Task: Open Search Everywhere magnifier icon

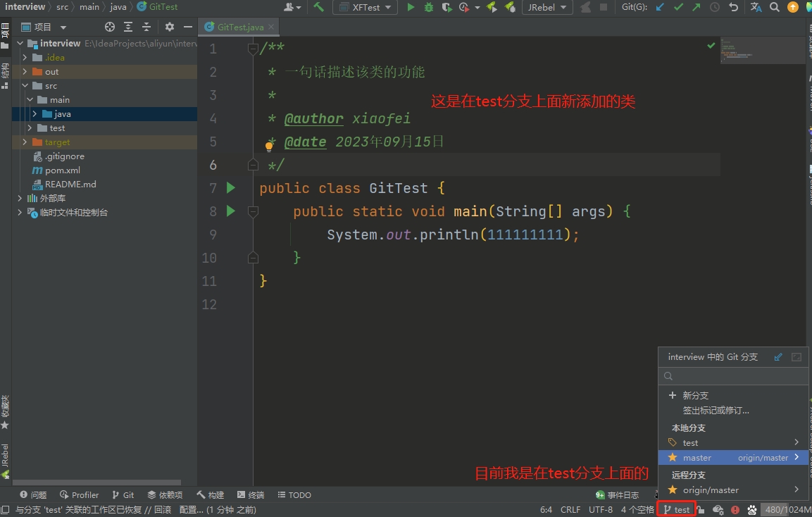Action: [x=775, y=7]
